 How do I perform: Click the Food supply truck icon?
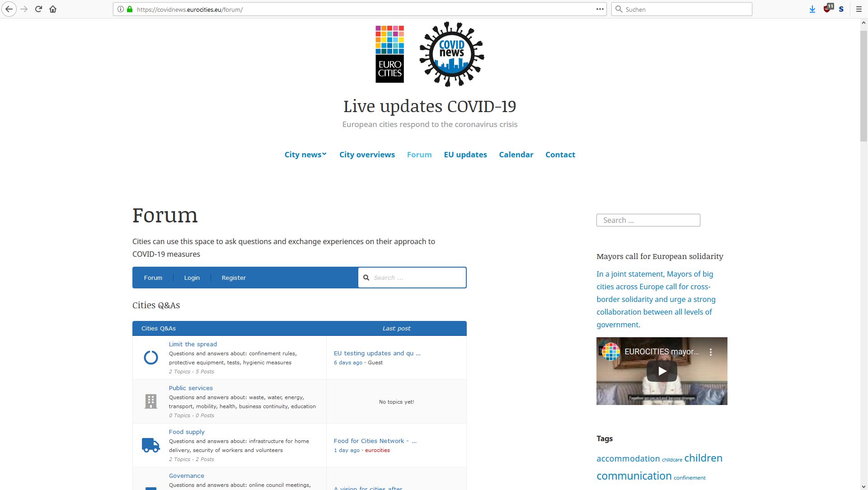151,445
